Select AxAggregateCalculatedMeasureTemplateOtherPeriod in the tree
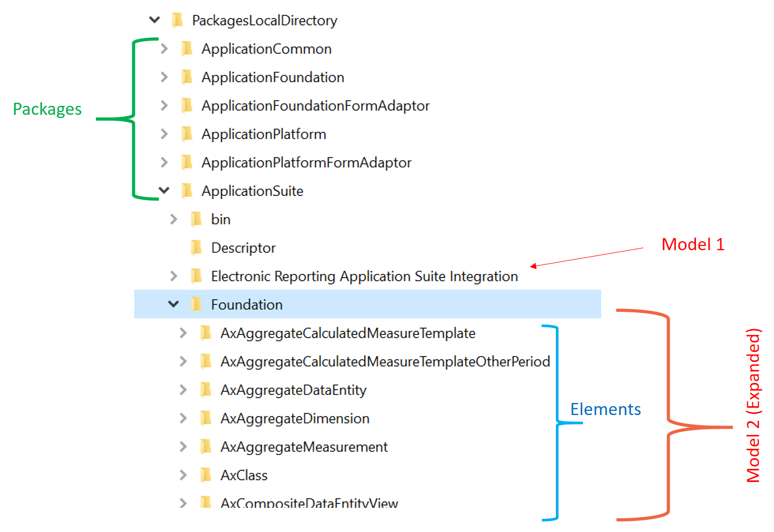The width and height of the screenshot is (774, 532). pos(385,361)
